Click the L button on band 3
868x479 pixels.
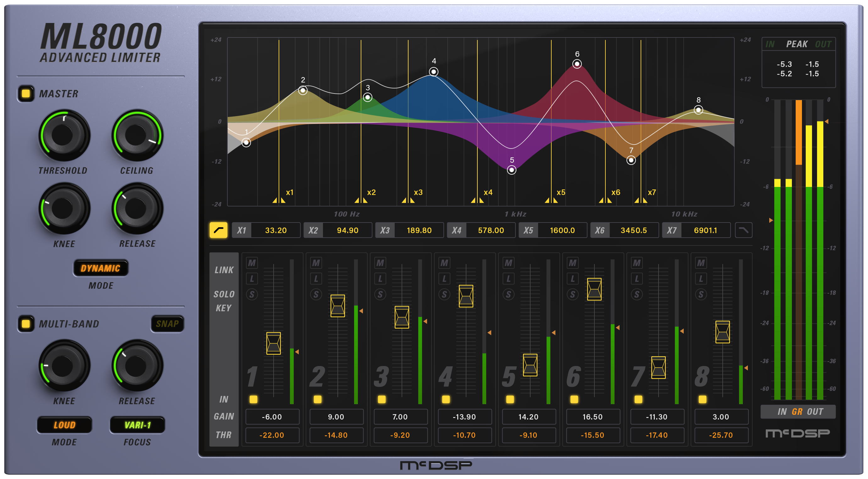(x=380, y=278)
